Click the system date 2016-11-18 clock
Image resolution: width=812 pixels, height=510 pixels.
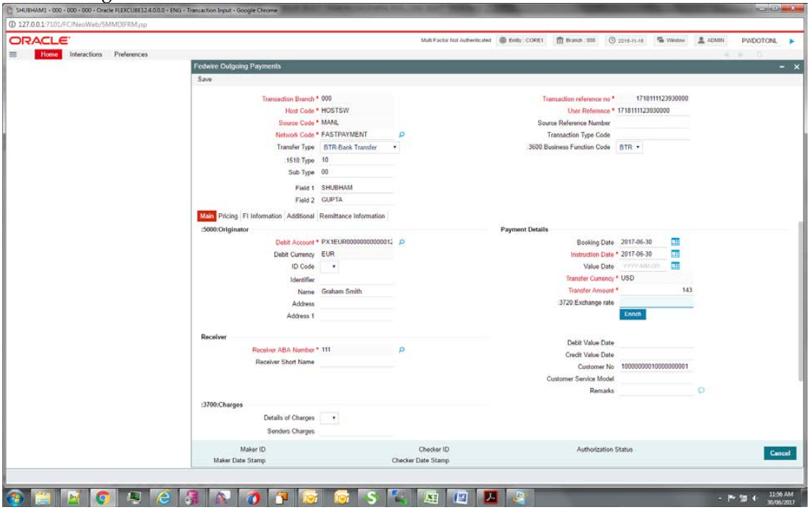(626, 40)
